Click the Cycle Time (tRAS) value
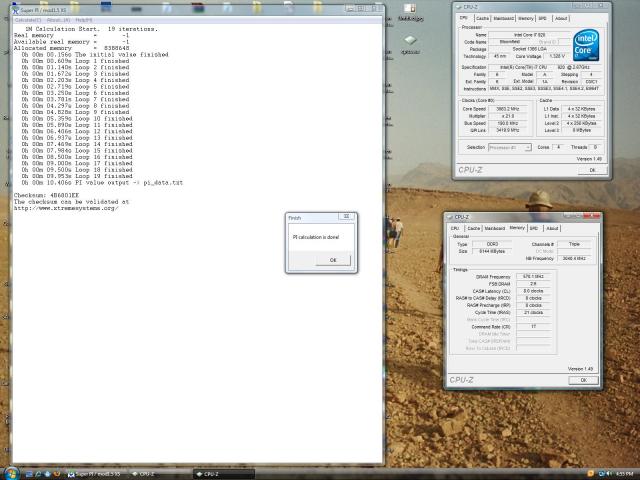The height and width of the screenshot is (480, 640). [533, 312]
